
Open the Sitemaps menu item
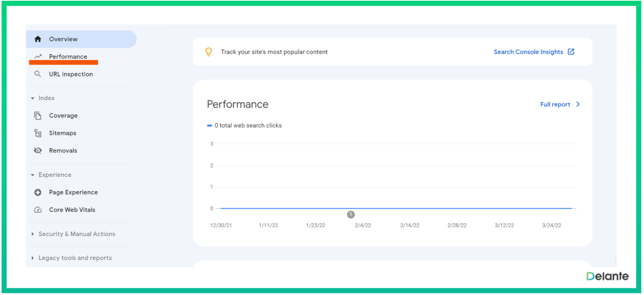pos(63,133)
